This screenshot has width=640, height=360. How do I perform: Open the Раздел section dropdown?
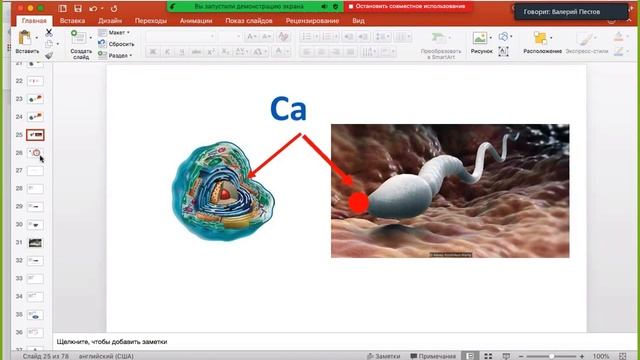click(x=116, y=56)
